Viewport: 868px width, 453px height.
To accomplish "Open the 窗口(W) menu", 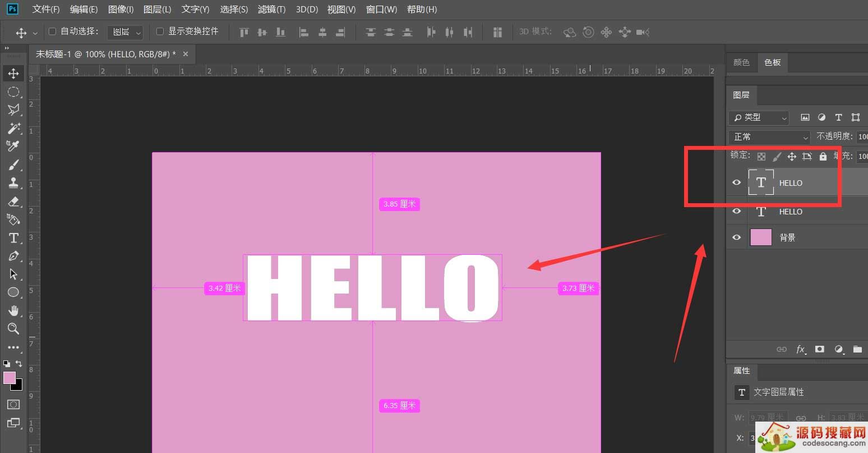I will tap(381, 10).
